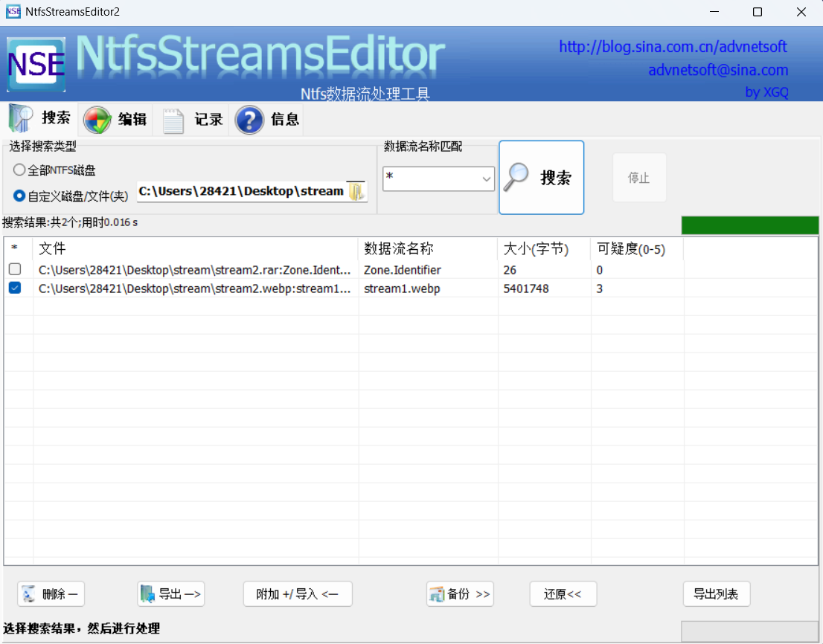Open the 搜索 tab
This screenshot has height=644, width=823.
[x=40, y=118]
